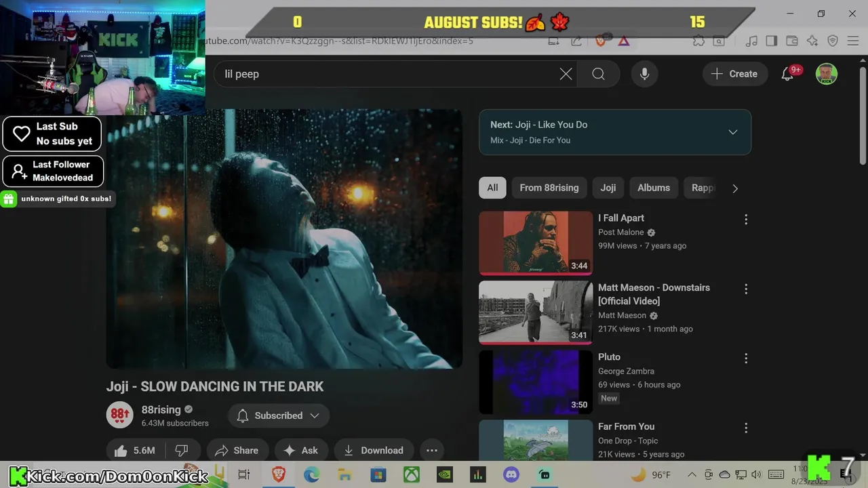Select the All filter chip
868x488 pixels.
click(x=492, y=188)
